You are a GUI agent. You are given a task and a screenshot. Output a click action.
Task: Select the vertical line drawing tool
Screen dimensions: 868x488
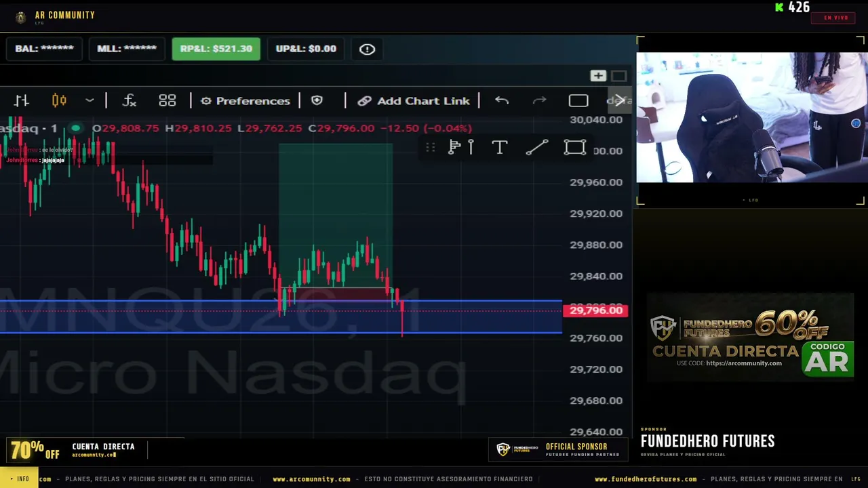pos(471,147)
